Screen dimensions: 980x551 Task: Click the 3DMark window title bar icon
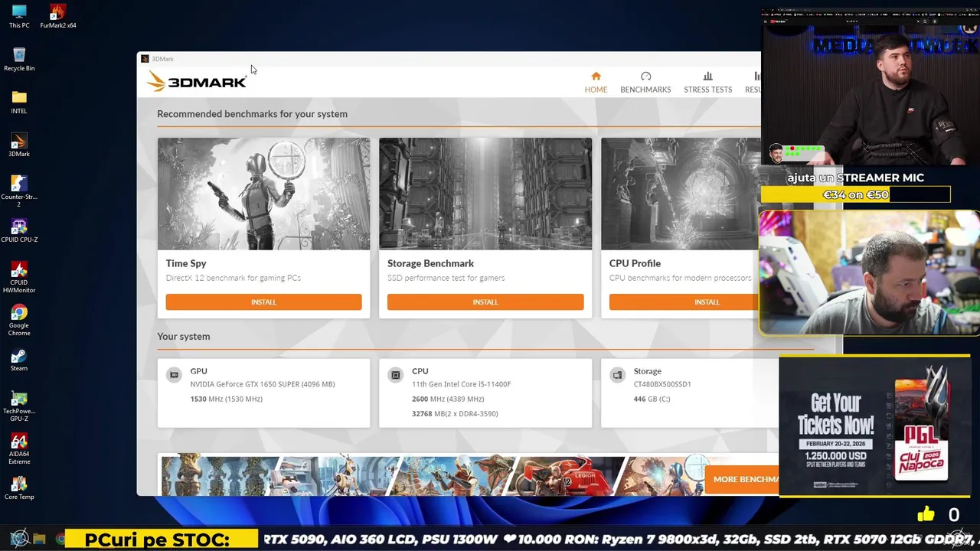[145, 59]
